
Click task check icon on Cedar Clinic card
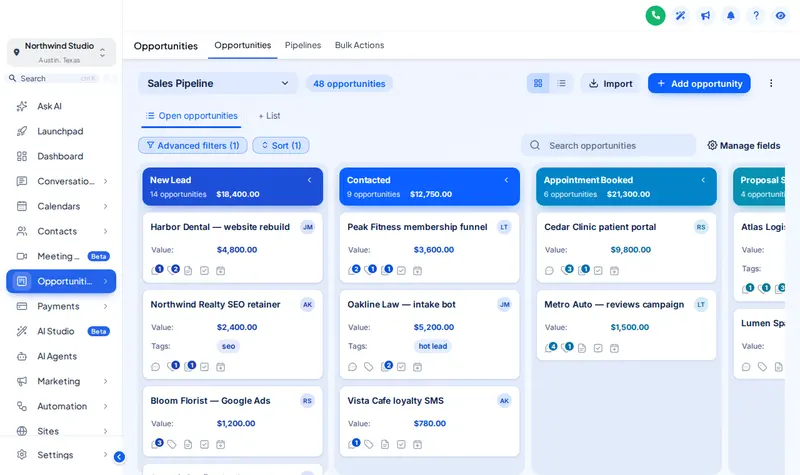[x=598, y=270]
